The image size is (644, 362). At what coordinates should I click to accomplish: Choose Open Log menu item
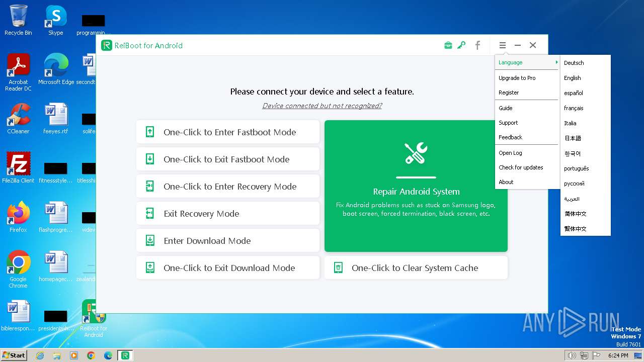(527, 153)
